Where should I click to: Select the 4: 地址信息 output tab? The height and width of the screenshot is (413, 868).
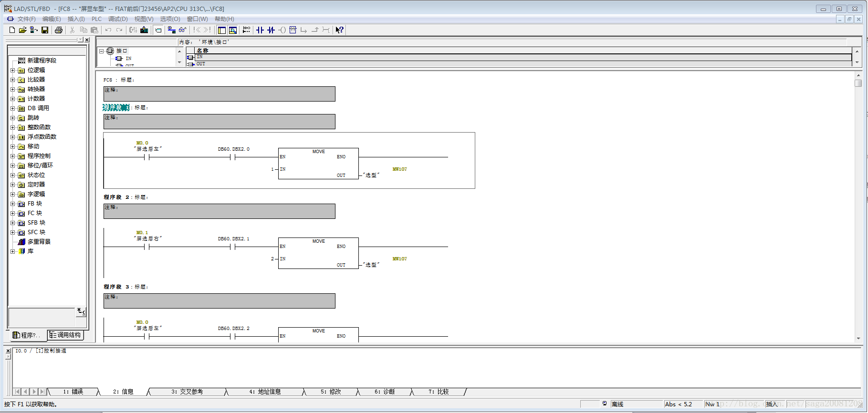pyautogui.click(x=265, y=392)
